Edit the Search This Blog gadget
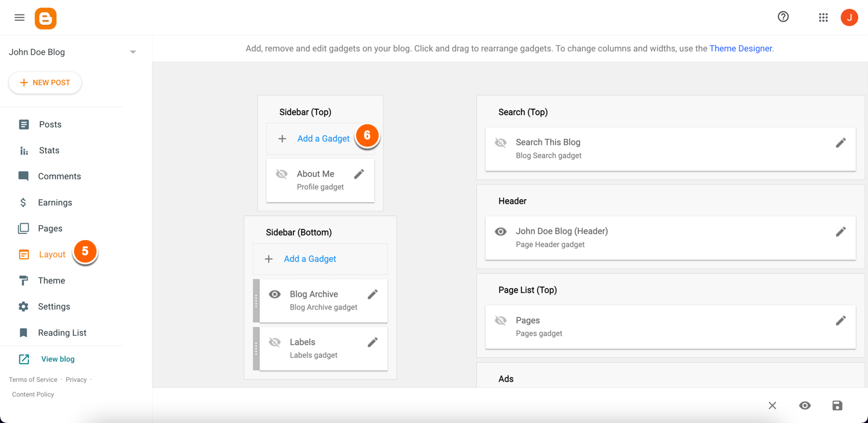The image size is (868, 423). [x=840, y=143]
